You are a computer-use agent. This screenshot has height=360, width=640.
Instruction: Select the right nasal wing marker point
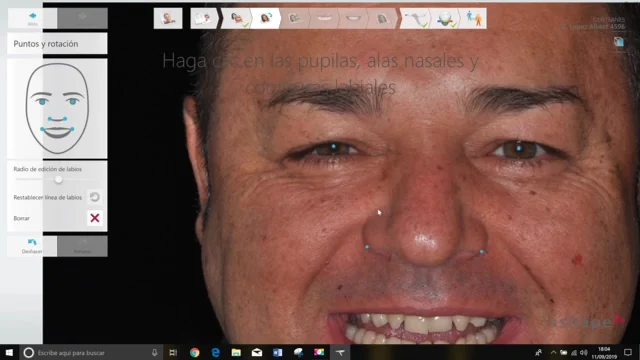tap(482, 252)
